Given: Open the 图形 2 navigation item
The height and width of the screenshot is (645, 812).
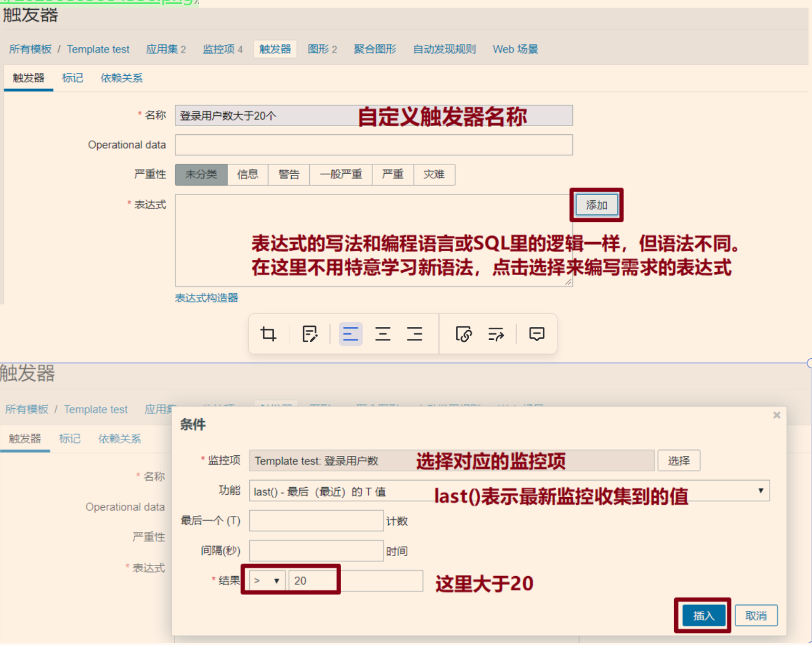Looking at the screenshot, I should [x=322, y=49].
